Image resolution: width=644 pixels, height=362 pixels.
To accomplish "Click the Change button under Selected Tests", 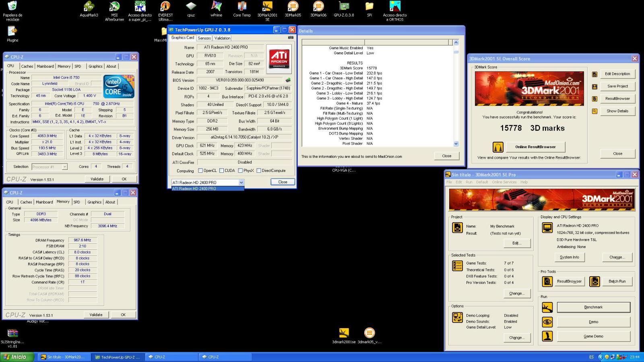I will [517, 294].
